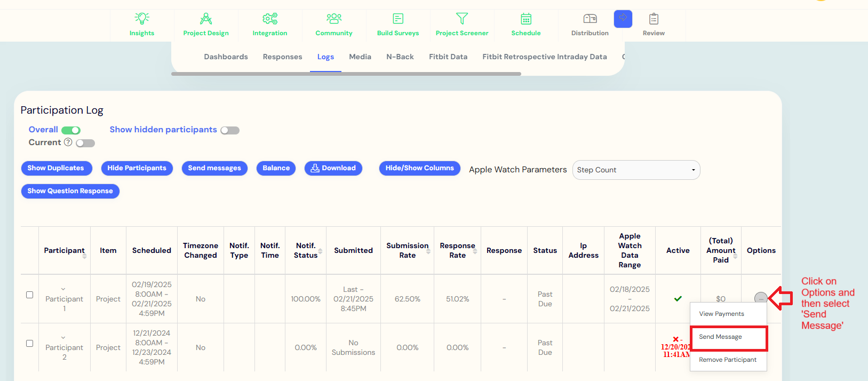The image size is (868, 381).
Task: Click the Review clipboard icon
Action: pyautogui.click(x=654, y=19)
